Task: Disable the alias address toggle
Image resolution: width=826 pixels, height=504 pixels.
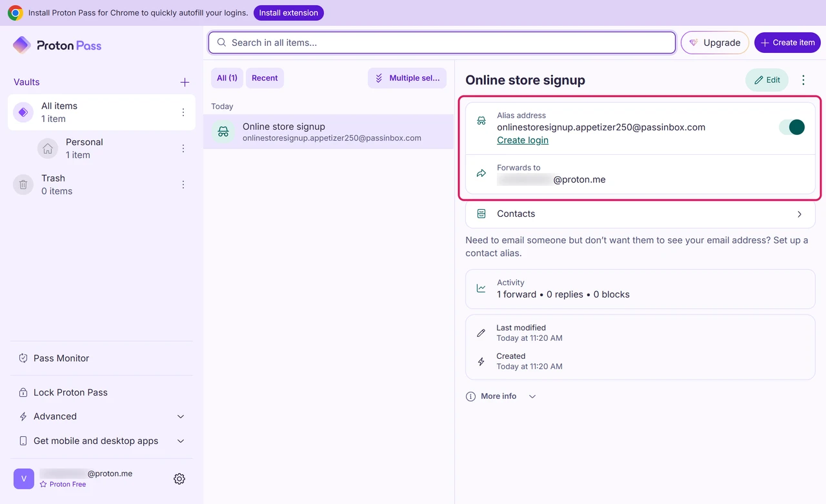Action: click(x=792, y=127)
